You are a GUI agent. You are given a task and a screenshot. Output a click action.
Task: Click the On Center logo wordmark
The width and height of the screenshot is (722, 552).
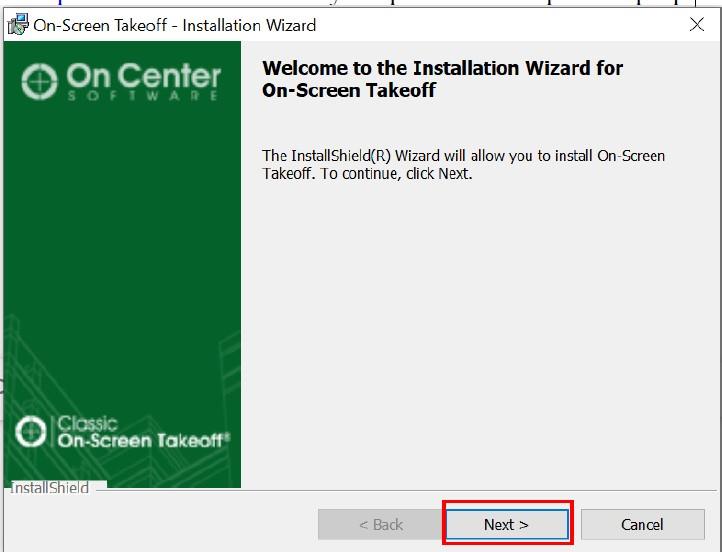(143, 76)
